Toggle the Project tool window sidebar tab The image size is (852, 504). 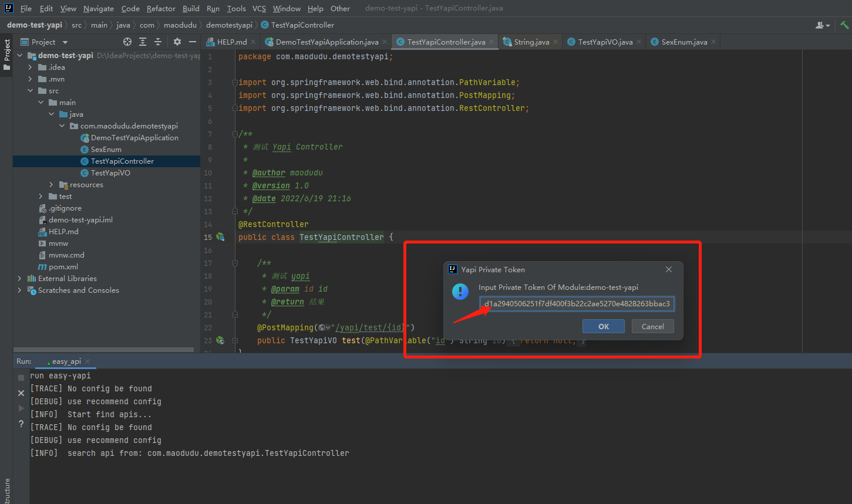pyautogui.click(x=6, y=54)
